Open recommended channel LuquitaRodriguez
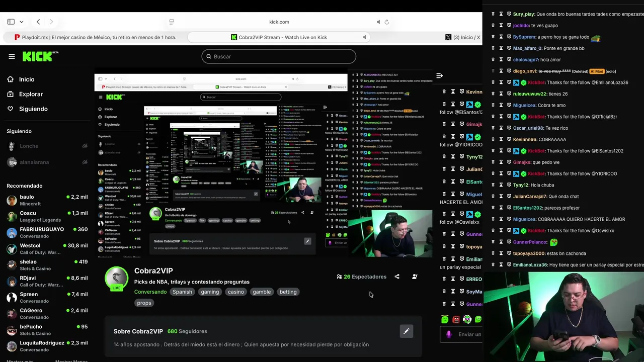 47,346
